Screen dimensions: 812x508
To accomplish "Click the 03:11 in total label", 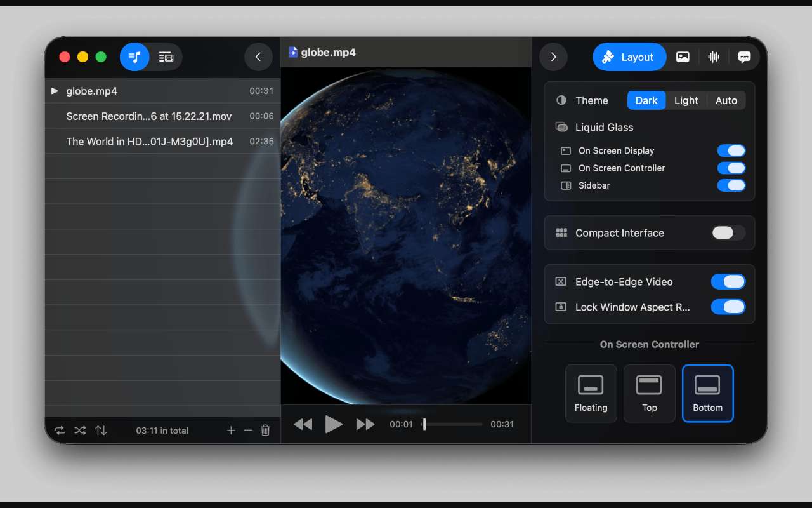I will tap(162, 431).
